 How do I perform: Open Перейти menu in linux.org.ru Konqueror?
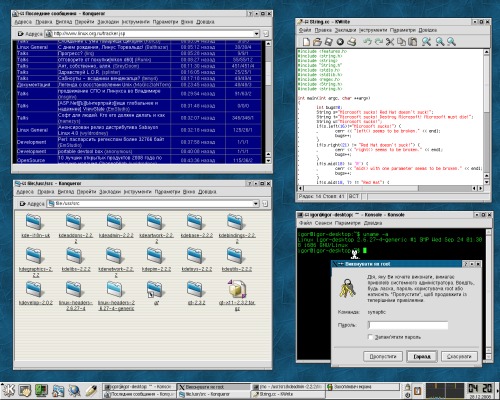84,22
